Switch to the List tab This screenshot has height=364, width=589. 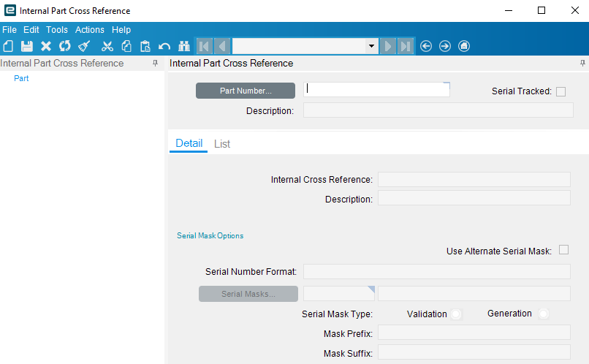(x=222, y=144)
